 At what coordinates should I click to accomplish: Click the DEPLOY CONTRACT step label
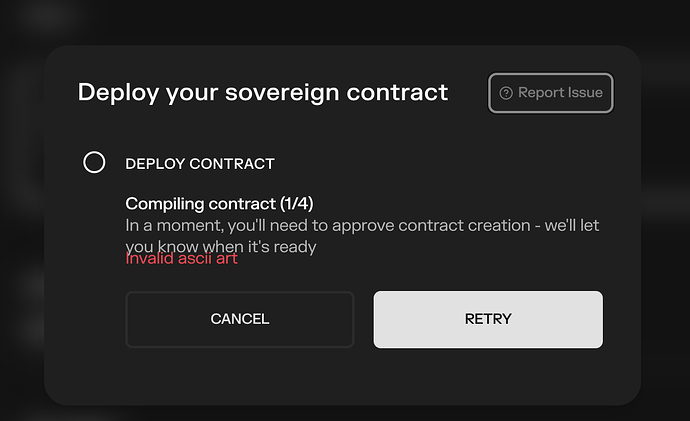tap(199, 163)
